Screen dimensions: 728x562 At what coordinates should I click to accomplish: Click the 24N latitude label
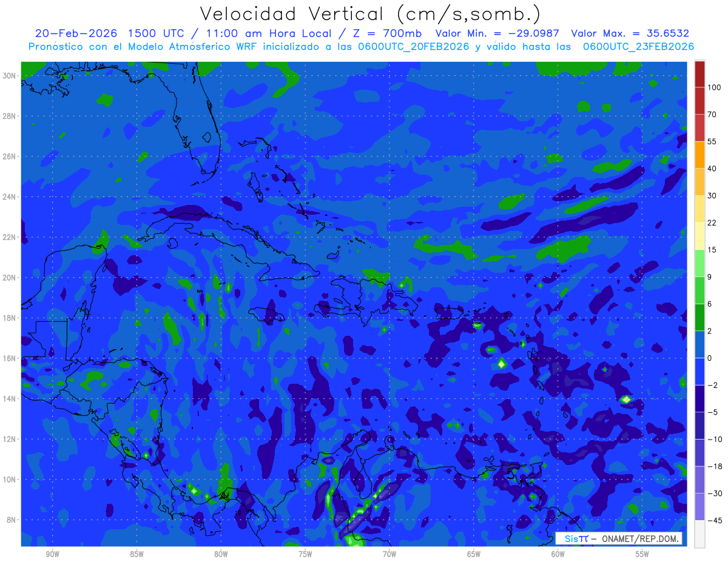tap(10, 196)
